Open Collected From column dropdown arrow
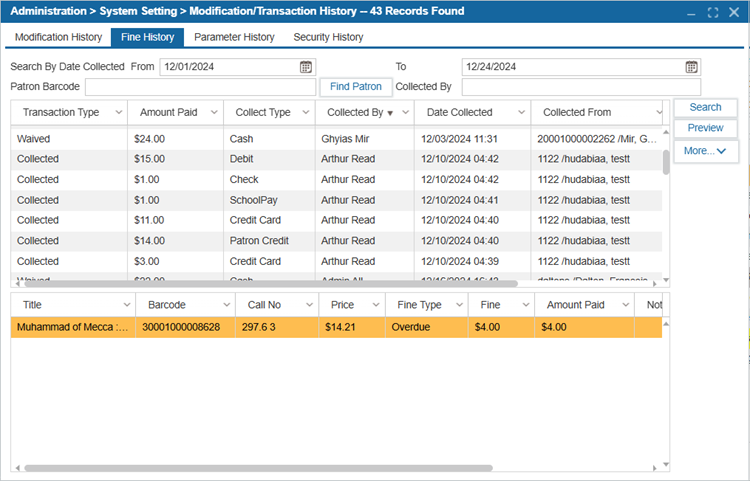This screenshot has height=481, width=750. point(659,112)
